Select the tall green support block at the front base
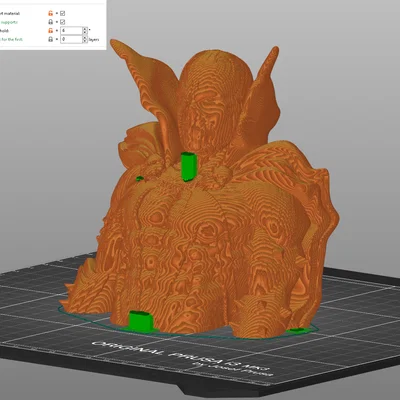Image resolution: width=400 pixels, height=400 pixels. (142, 321)
